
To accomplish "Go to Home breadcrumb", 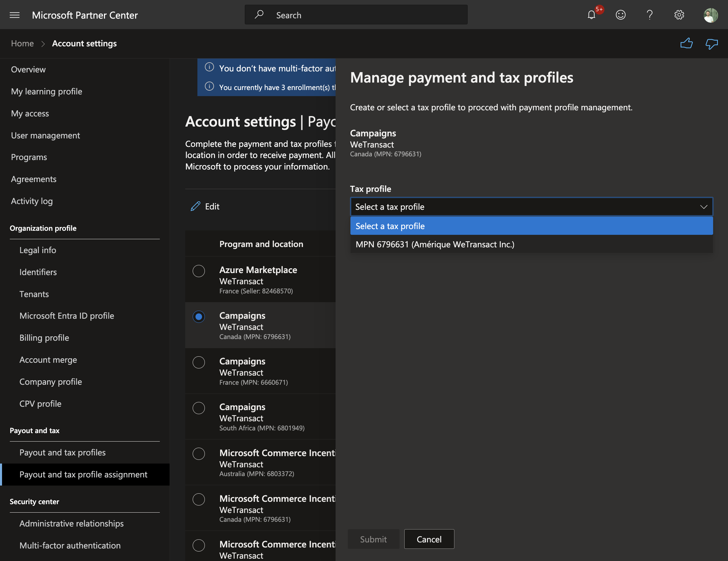I will point(22,43).
